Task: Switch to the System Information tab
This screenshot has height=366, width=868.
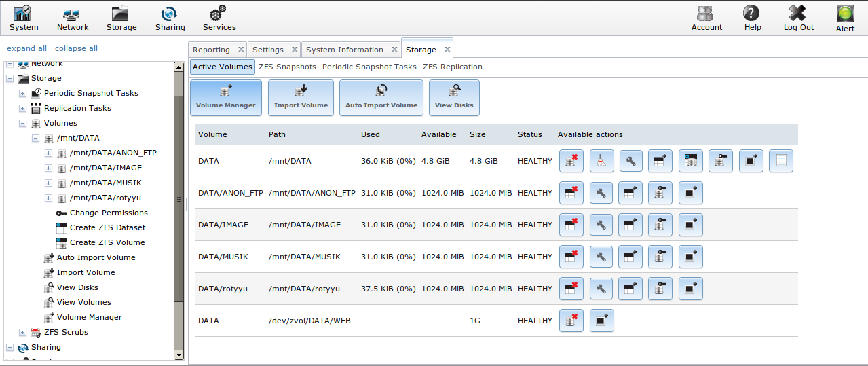Action: pos(345,50)
